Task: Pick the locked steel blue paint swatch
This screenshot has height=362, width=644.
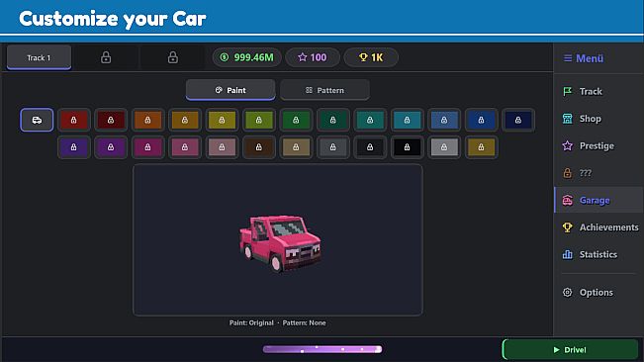Action: (444, 120)
